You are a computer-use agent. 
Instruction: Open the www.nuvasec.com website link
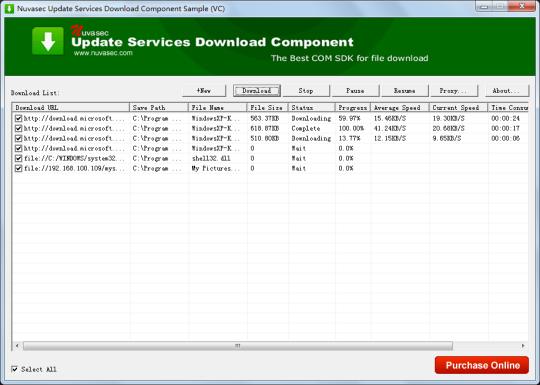point(103,53)
